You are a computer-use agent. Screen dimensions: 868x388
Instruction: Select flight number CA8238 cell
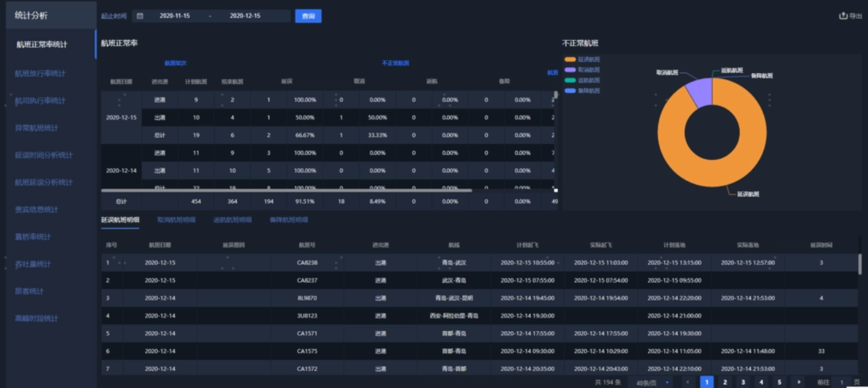click(307, 263)
